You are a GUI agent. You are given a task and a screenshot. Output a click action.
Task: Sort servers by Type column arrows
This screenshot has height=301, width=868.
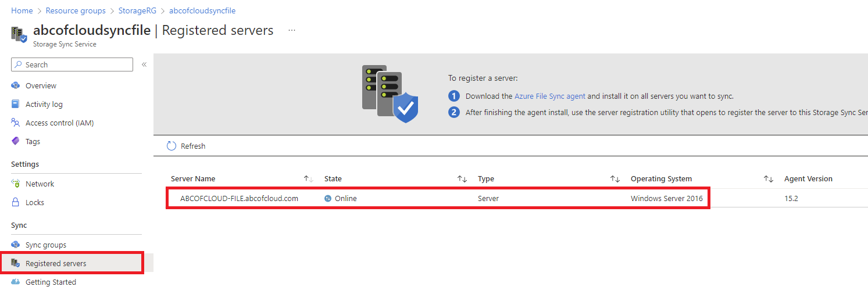[615, 179]
